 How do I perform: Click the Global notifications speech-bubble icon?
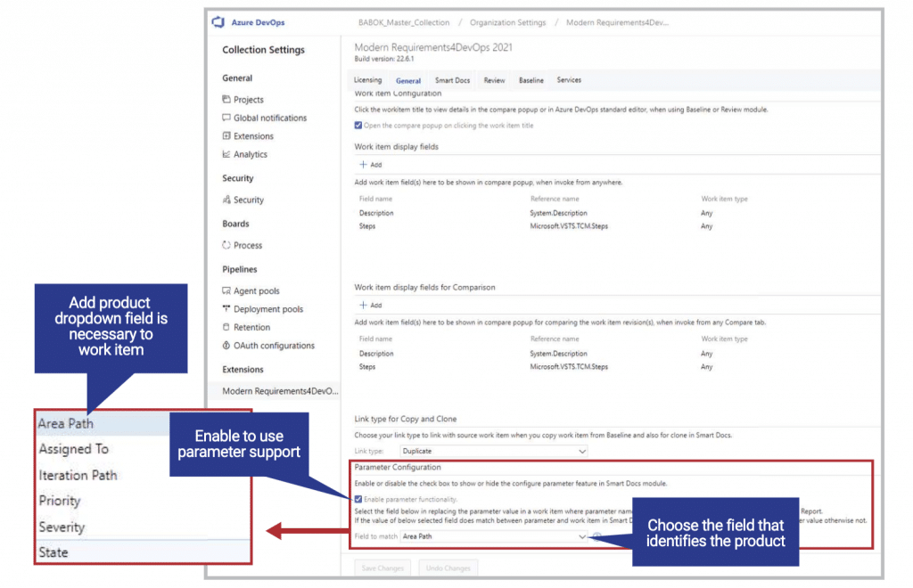[226, 118]
